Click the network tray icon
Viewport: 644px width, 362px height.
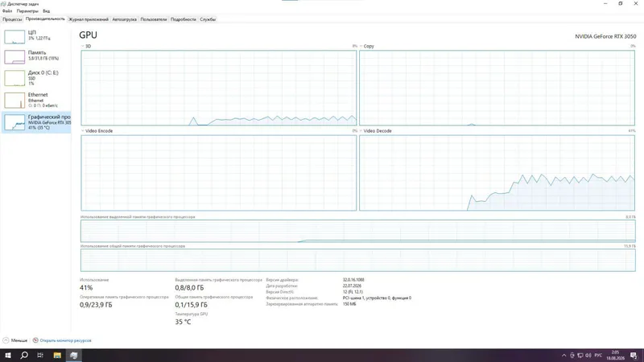(580, 356)
